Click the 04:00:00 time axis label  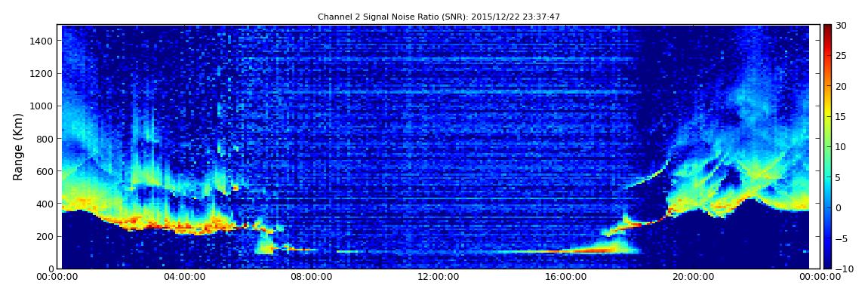tap(184, 277)
